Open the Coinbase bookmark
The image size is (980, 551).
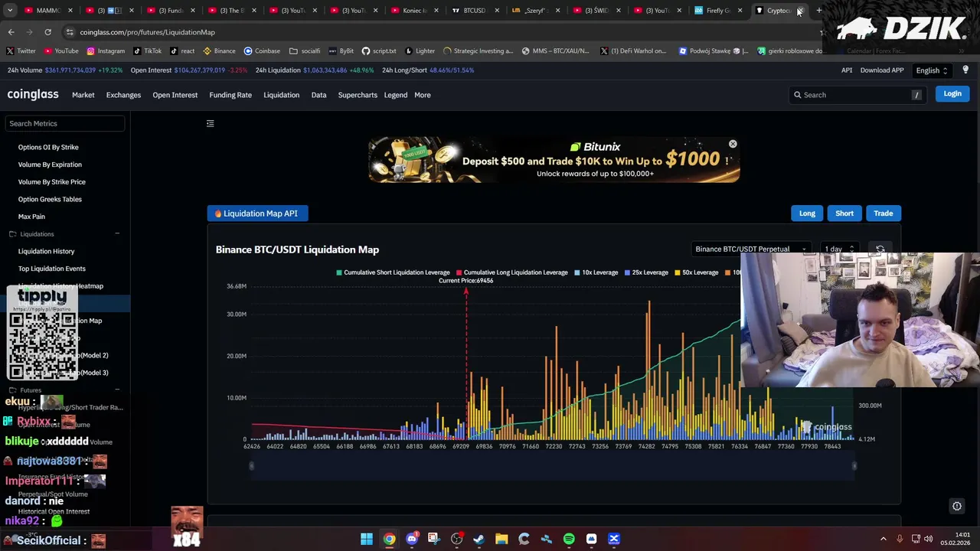(262, 51)
